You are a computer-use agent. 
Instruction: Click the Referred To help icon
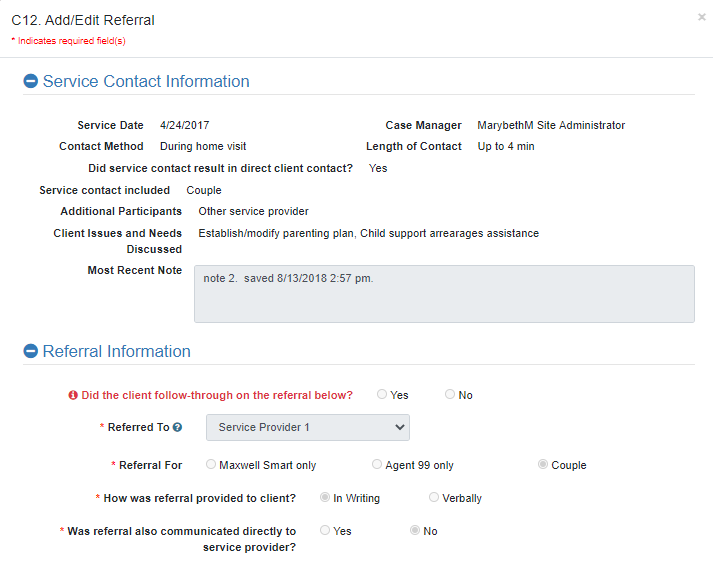(x=177, y=428)
